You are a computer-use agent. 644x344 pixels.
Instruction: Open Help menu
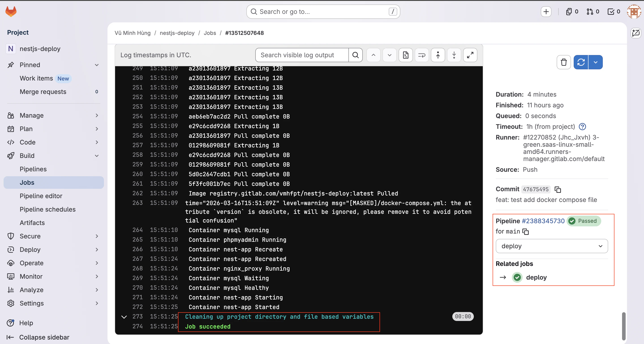20,323
